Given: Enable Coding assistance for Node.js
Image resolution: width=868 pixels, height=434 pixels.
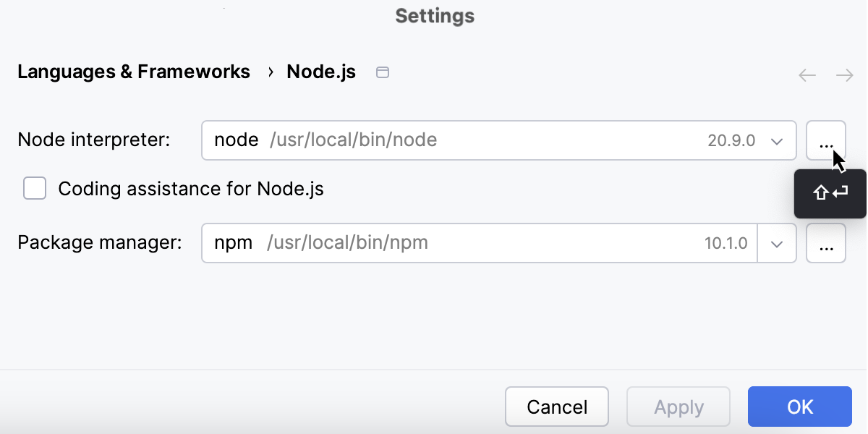Looking at the screenshot, I should pos(34,188).
